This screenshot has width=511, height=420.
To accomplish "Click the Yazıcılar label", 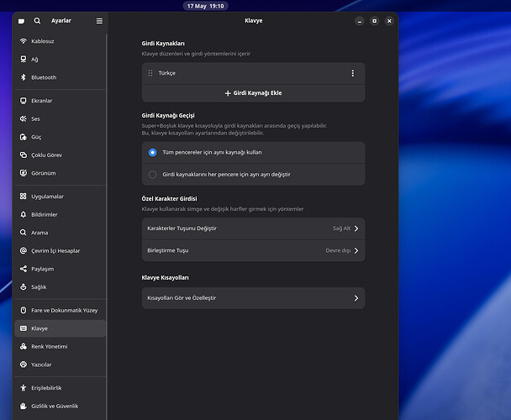I will (x=41, y=365).
